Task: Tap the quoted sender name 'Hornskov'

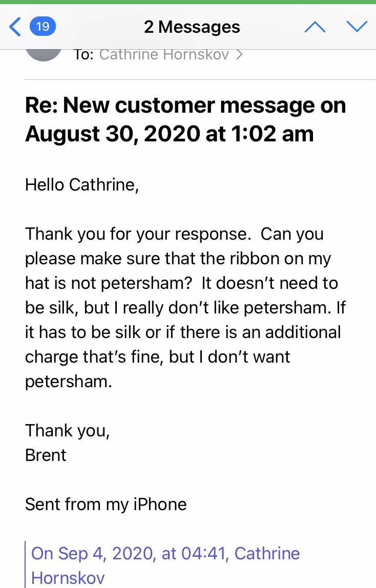Action: (x=68, y=578)
